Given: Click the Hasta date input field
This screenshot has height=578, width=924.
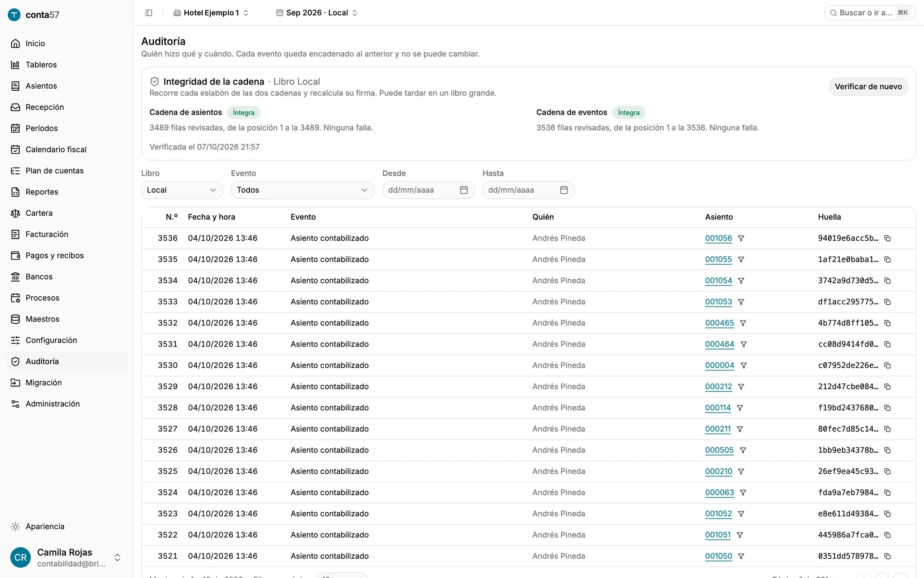Looking at the screenshot, I should [528, 190].
